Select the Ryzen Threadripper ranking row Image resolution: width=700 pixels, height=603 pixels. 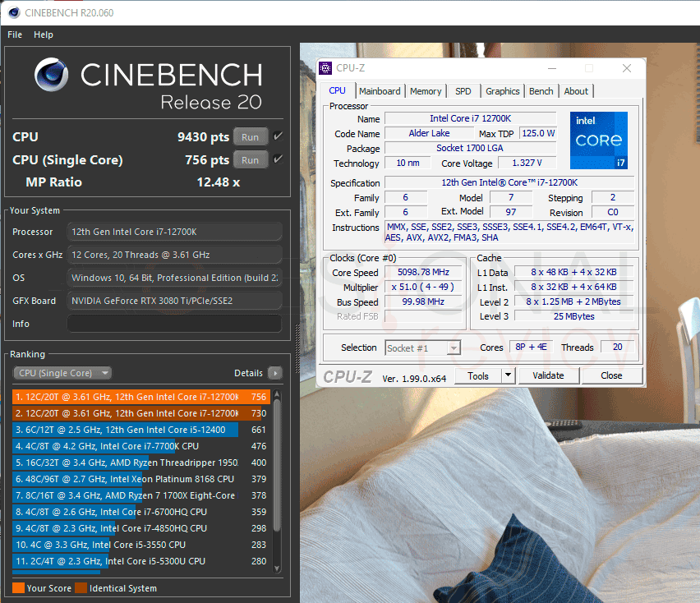[x=141, y=463]
